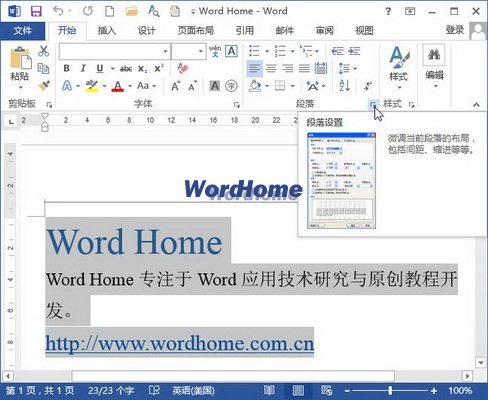Viewport: 488px width, 400px height.
Task: Expand numbered list options arrow
Action: coord(293,51)
